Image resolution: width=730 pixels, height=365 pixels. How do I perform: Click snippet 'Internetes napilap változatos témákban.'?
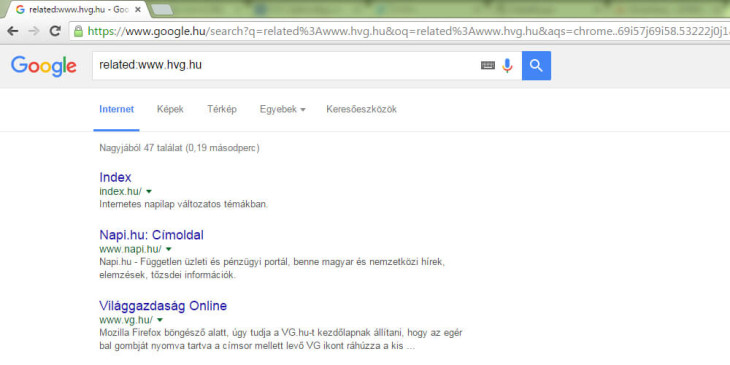point(183,204)
